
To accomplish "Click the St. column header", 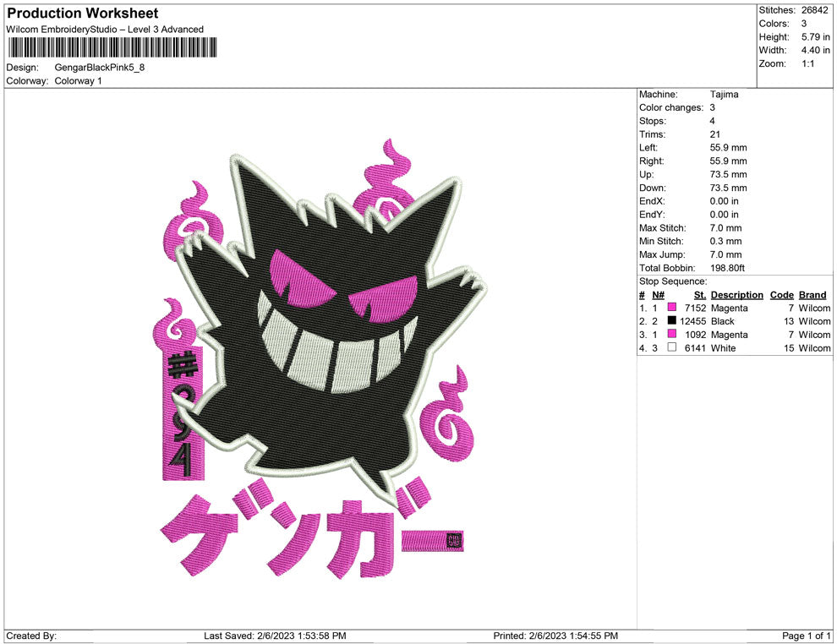I will (698, 295).
